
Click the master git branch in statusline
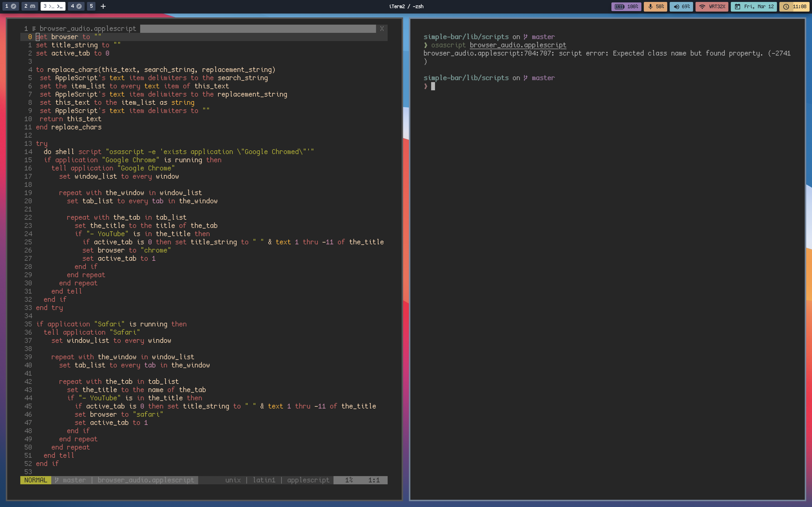pyautogui.click(x=74, y=480)
